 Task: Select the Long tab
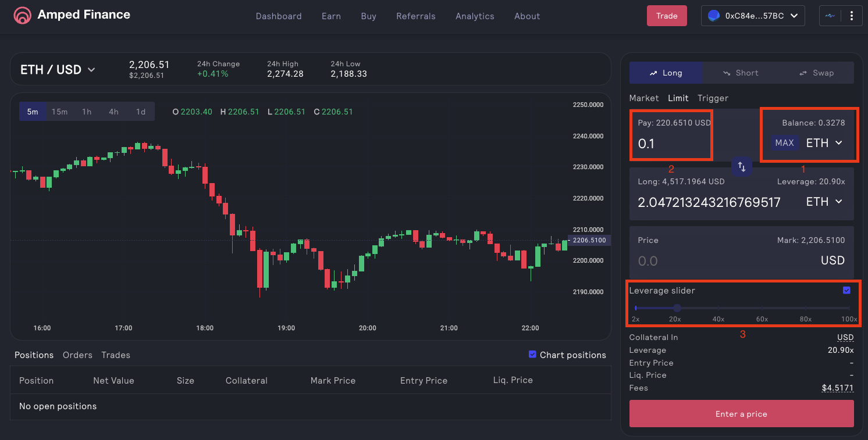click(666, 73)
